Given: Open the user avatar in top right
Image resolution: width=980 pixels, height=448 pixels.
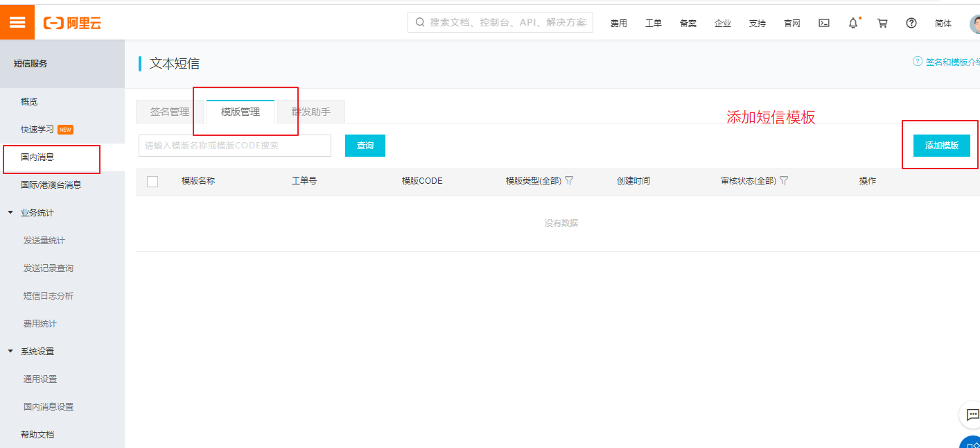Looking at the screenshot, I should point(974,24).
